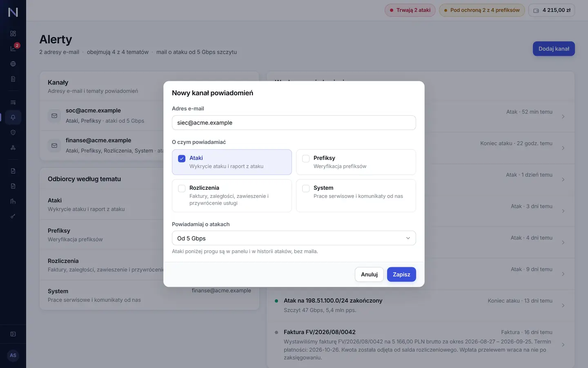Check the Rozliczenia checkbox
Viewport: 588px width, 368px height.
[x=182, y=188]
